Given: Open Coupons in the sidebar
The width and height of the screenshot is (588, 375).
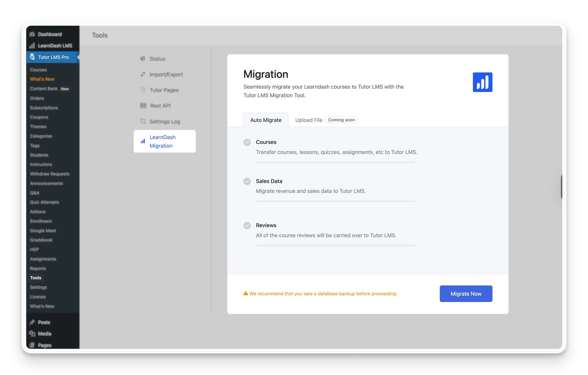Looking at the screenshot, I should [39, 117].
